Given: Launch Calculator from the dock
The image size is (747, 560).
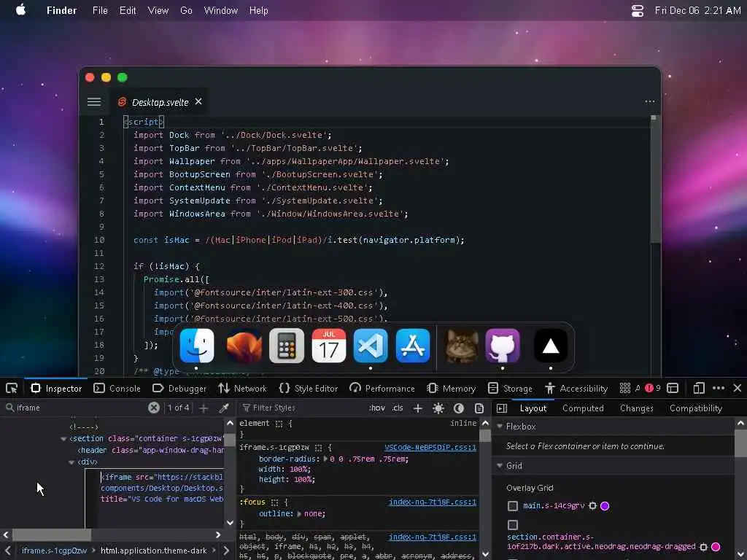Looking at the screenshot, I should pyautogui.click(x=286, y=346).
